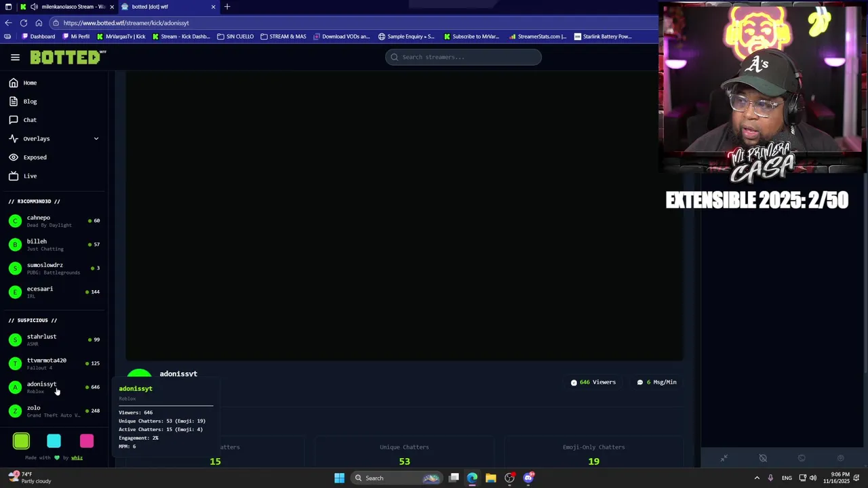This screenshot has width=868, height=488.
Task: Select recommended streamer billeh
Action: (54, 245)
